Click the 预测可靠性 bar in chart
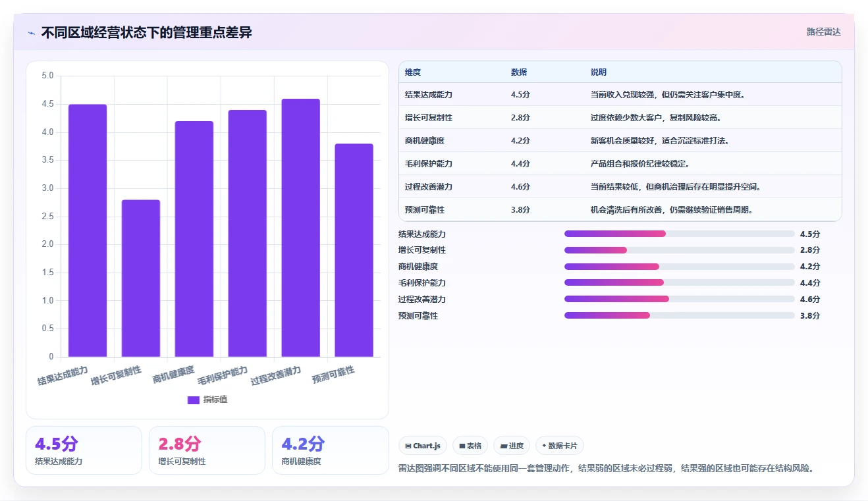 354,250
